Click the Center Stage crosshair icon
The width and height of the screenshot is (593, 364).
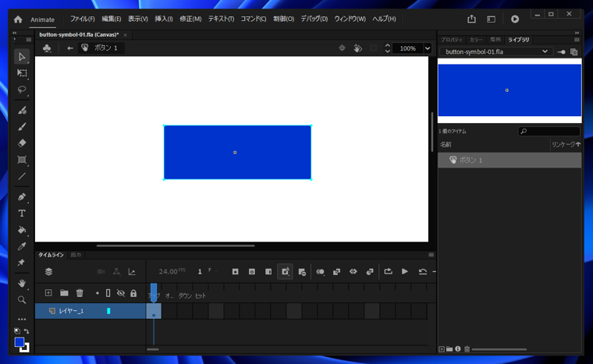tap(342, 48)
